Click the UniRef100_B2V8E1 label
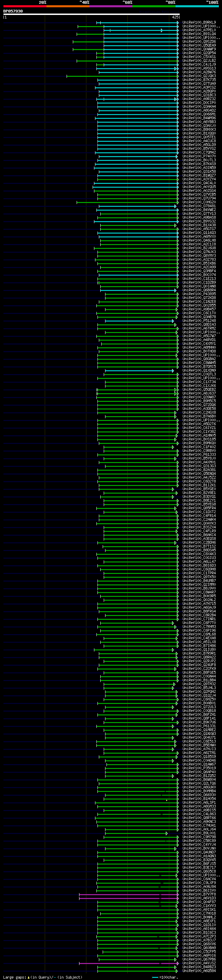 coord(199,493)
